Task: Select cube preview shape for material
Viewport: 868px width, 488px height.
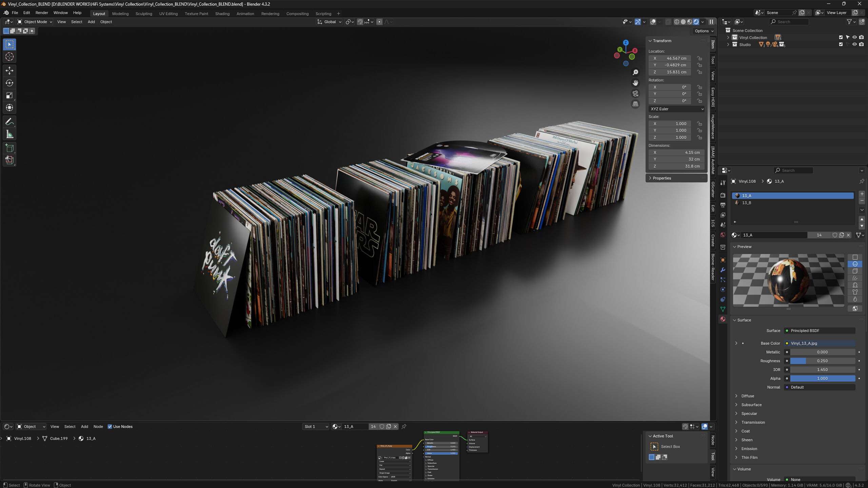Action: [855, 271]
